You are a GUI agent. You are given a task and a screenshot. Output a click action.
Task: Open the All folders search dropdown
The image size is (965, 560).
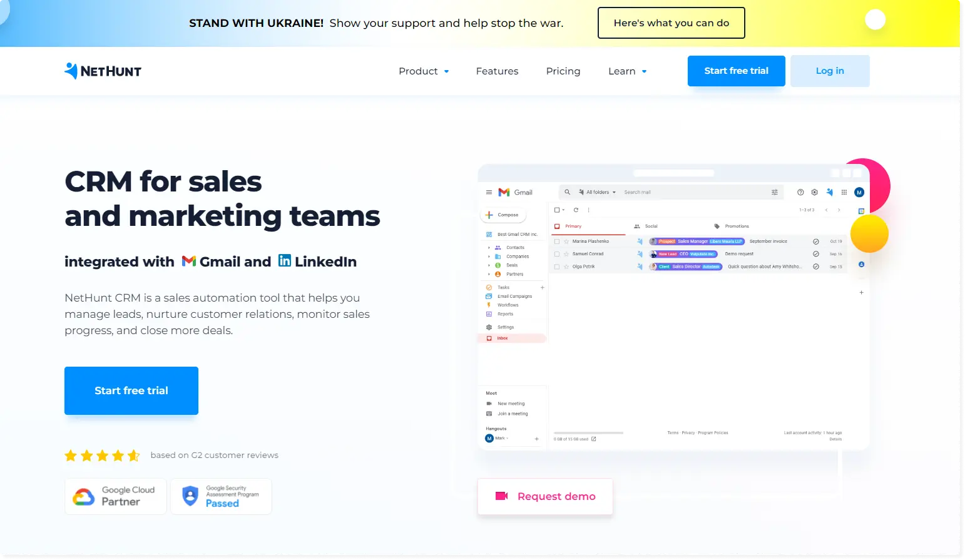click(597, 192)
